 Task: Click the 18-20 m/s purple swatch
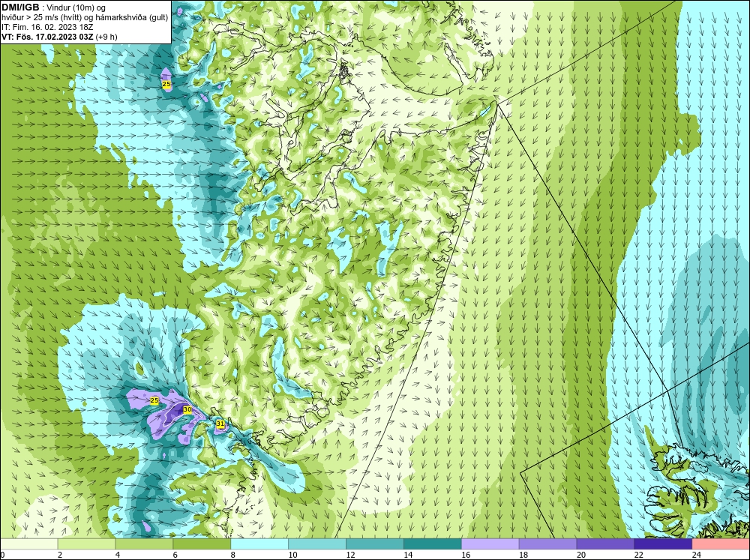pos(547,544)
